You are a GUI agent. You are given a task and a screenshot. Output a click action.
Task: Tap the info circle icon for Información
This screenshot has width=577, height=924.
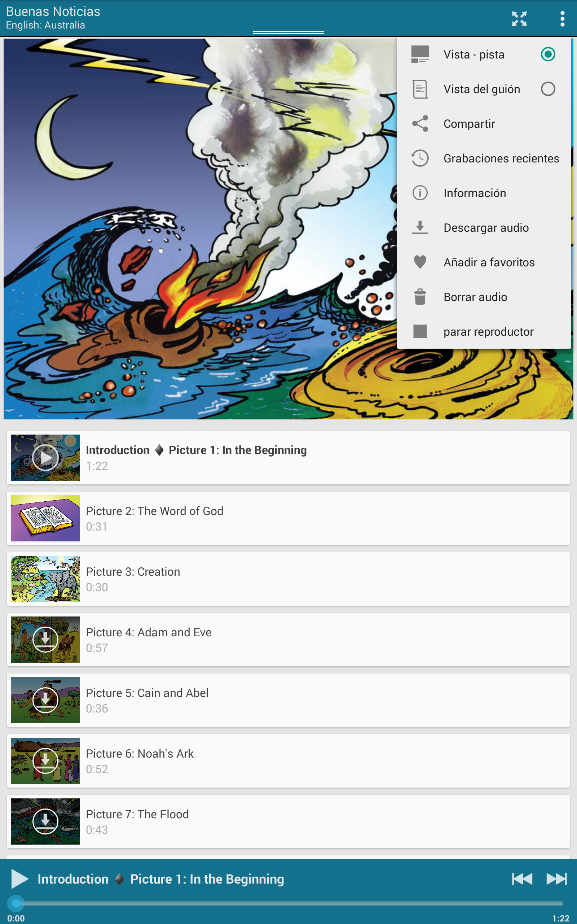pos(420,193)
